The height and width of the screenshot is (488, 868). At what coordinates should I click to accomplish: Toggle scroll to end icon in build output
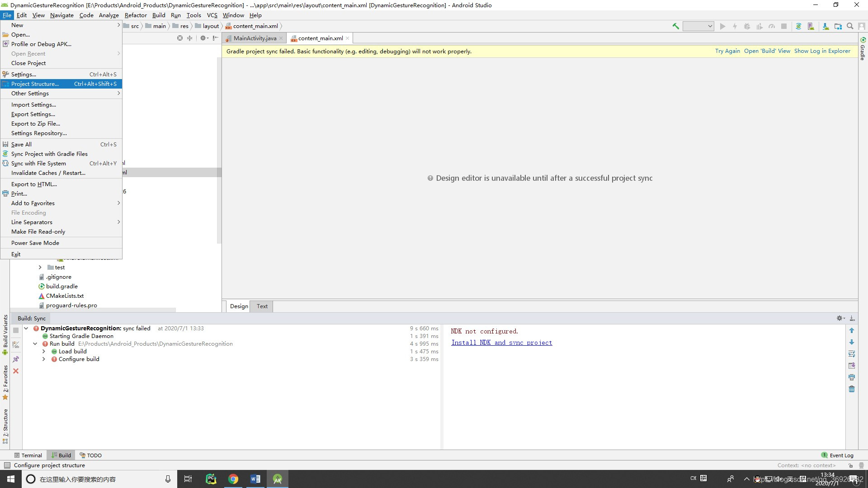click(852, 366)
